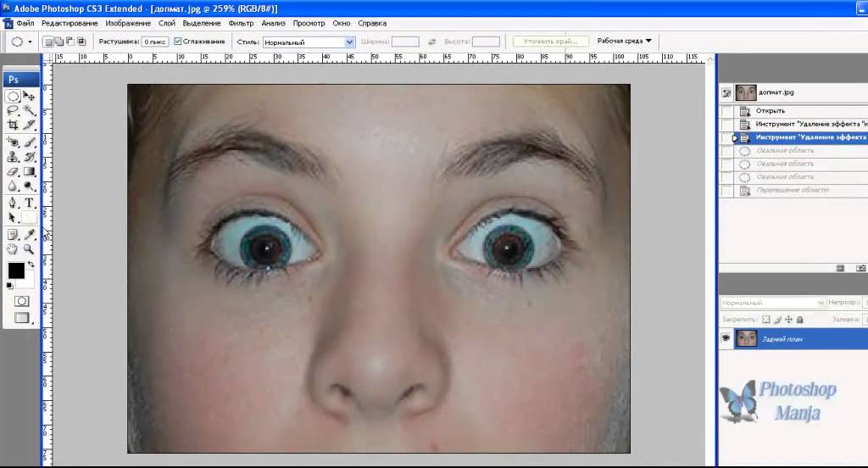This screenshot has width=868, height=468.
Task: Select the Red Eye tool
Action: (14, 142)
